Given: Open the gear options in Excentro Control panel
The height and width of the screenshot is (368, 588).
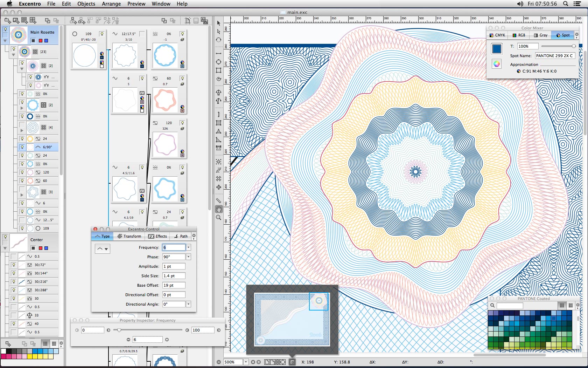Looking at the screenshot, I should tap(194, 236).
